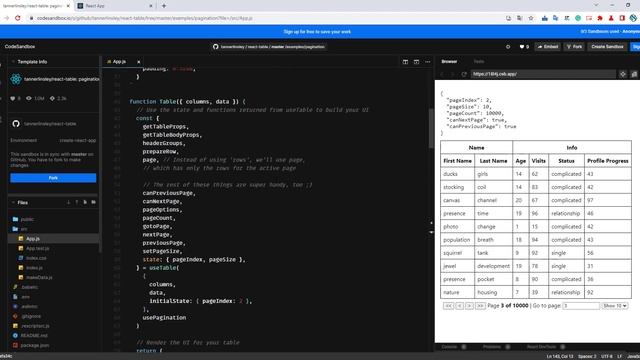The width and height of the screenshot is (640, 360).
Task: Click the blue Fork button in sidebar
Action: (x=53, y=178)
